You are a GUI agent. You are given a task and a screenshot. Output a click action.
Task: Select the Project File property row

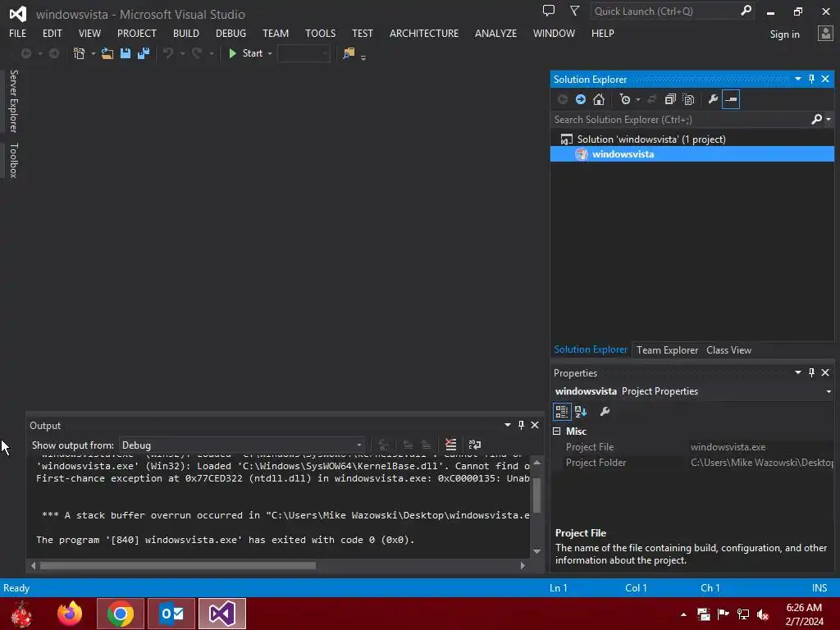[692, 447]
